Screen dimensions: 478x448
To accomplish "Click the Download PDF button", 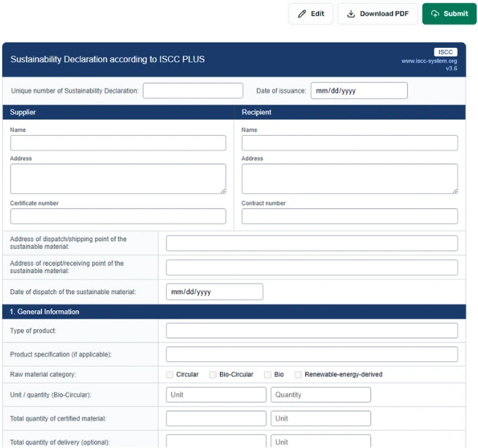I will [377, 14].
